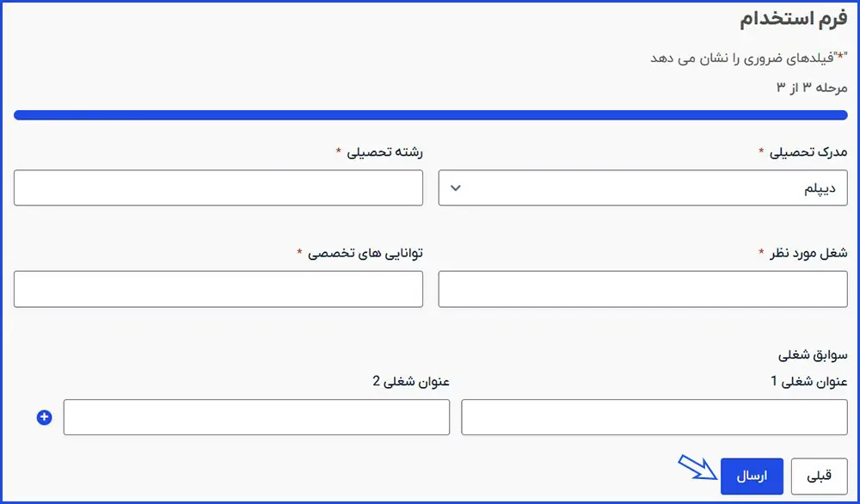
Task: Focus the عنوان شغلی 2 text field
Action: coord(256,417)
